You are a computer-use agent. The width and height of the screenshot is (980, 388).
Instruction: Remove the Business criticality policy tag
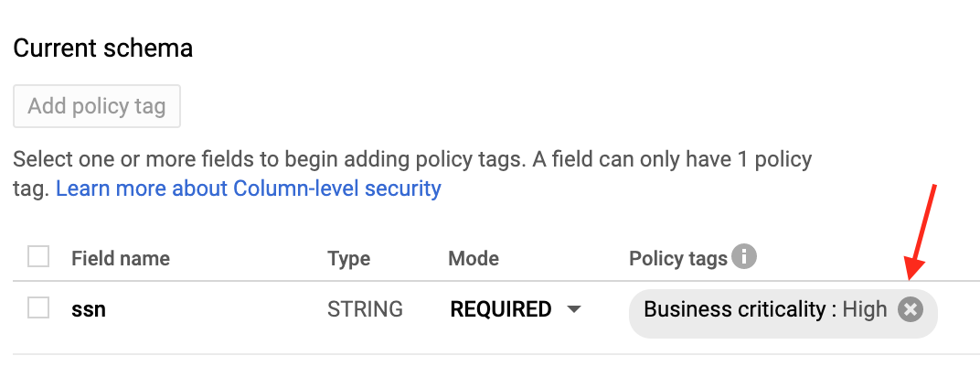910,309
